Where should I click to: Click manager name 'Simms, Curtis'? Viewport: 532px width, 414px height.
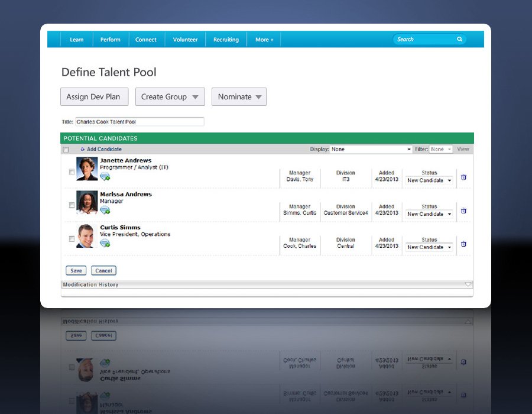point(300,213)
